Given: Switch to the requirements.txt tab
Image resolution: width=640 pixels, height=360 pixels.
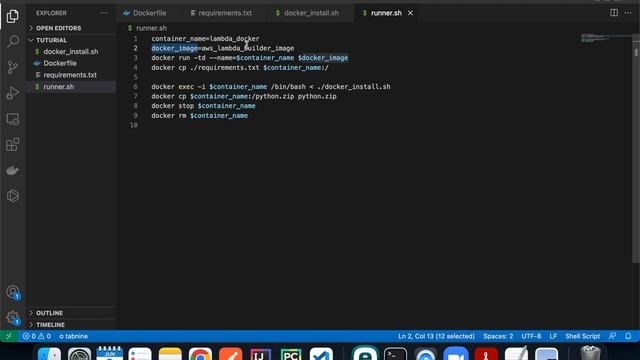Looking at the screenshot, I should (221, 13).
